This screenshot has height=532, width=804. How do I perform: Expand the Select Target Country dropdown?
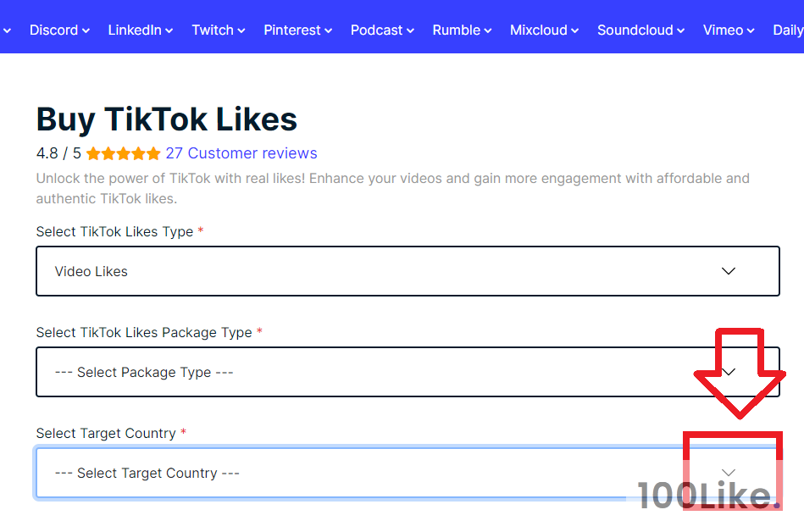coord(408,473)
